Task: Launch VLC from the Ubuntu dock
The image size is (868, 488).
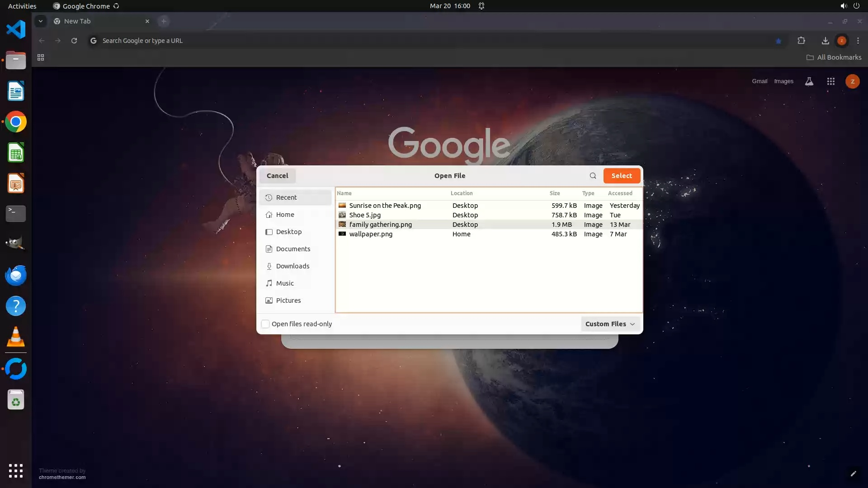Action: click(x=16, y=337)
